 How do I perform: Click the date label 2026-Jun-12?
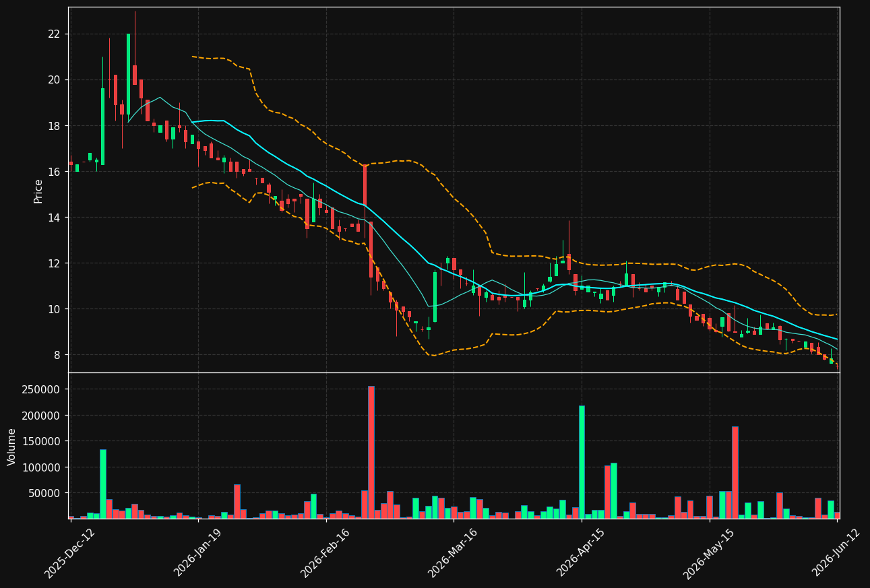pyautogui.click(x=836, y=553)
